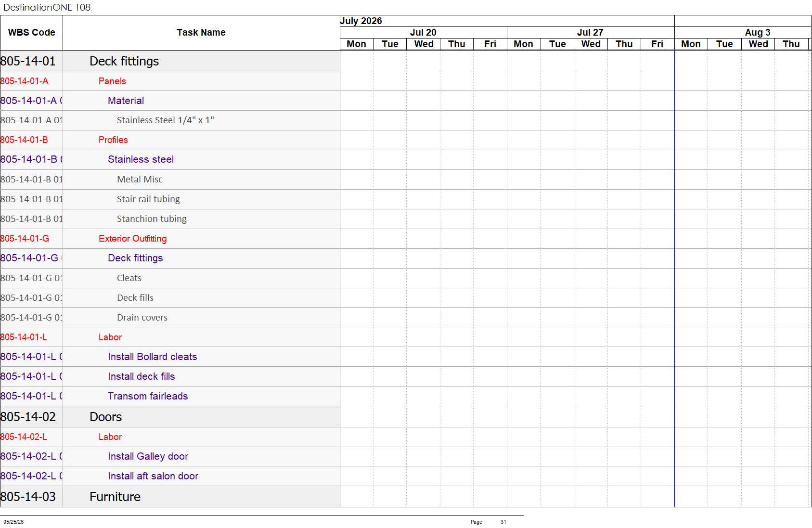
Task: Click the page number 31 in footer
Action: click(x=503, y=522)
